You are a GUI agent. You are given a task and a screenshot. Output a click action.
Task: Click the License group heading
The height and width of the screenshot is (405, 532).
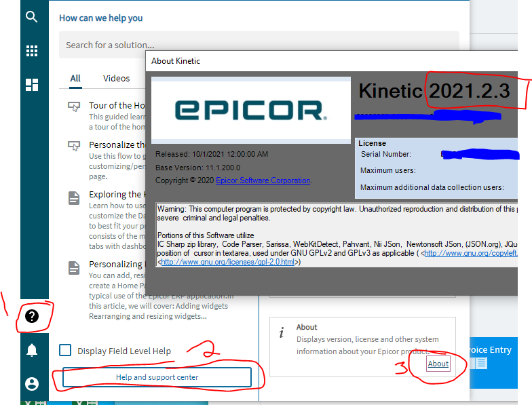point(372,143)
